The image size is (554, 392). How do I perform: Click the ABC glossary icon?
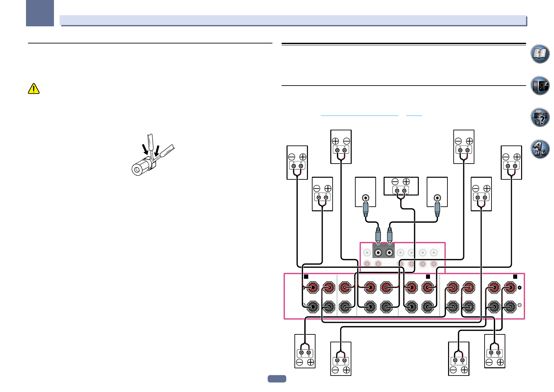coord(540,149)
